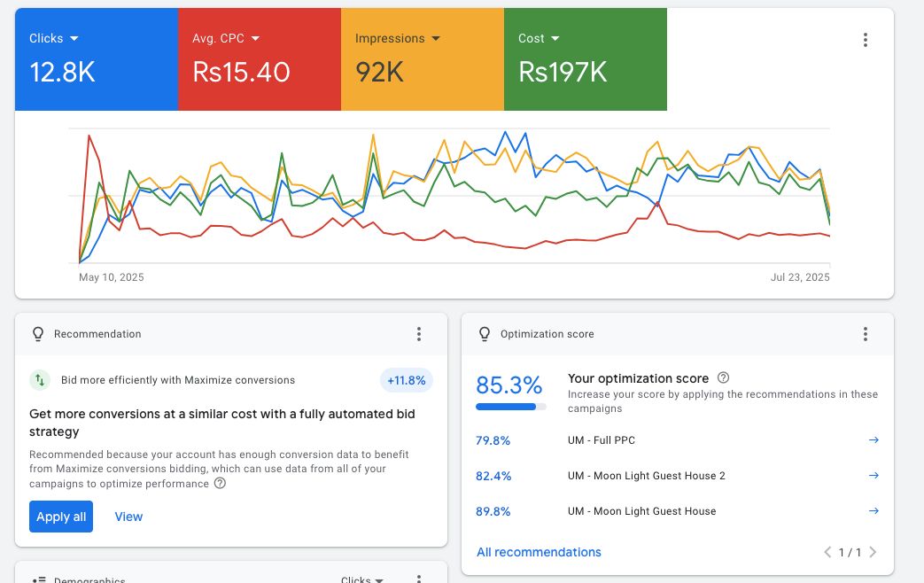Open the overview chart three-dot menu
This screenshot has width=924, height=583.
[865, 40]
